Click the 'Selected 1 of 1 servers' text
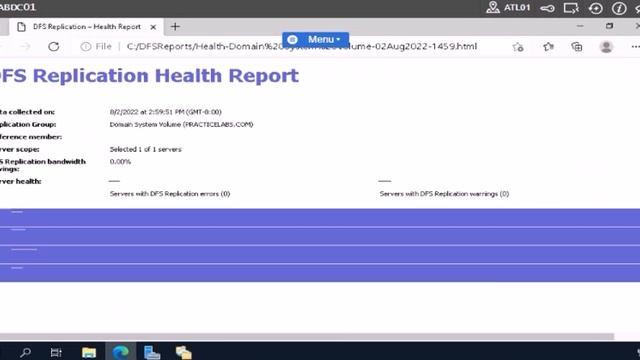 coord(145,149)
